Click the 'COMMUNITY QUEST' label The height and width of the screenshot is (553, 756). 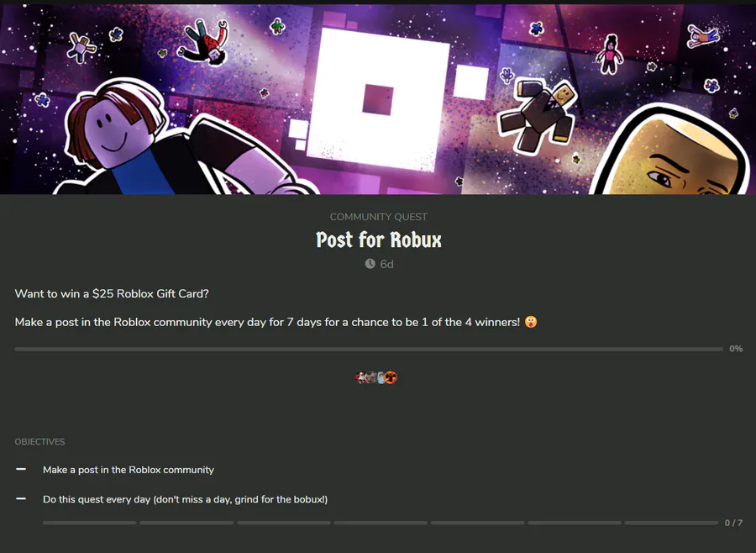(379, 217)
